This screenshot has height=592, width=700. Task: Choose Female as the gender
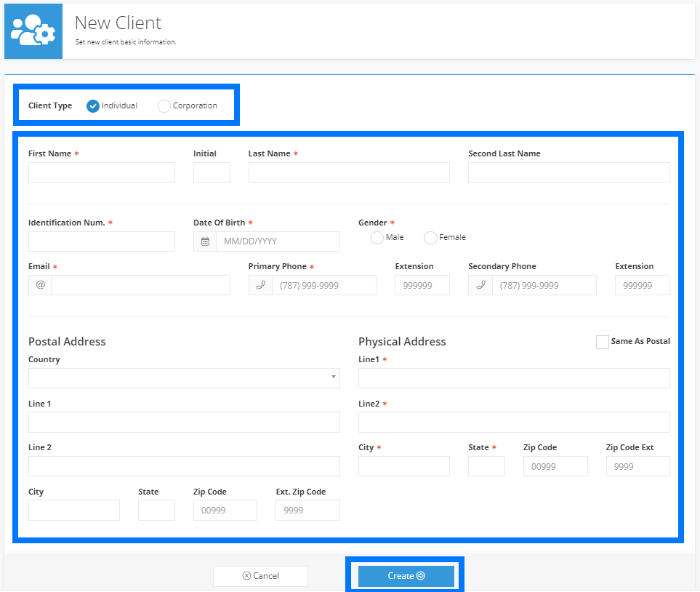tap(430, 237)
